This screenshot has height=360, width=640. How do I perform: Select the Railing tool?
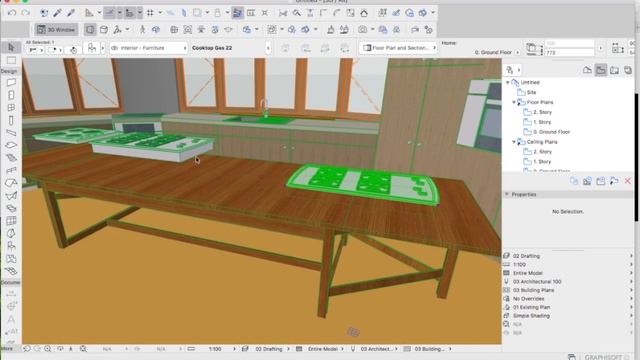(11, 171)
